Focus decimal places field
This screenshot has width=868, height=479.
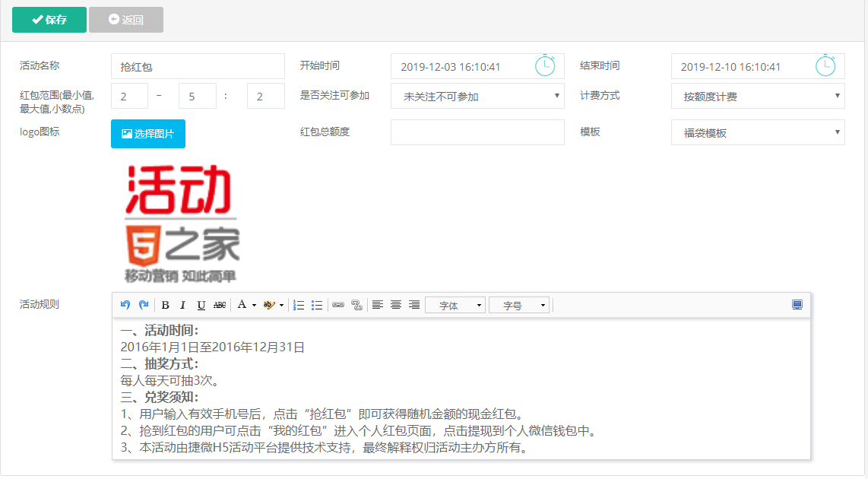point(266,96)
